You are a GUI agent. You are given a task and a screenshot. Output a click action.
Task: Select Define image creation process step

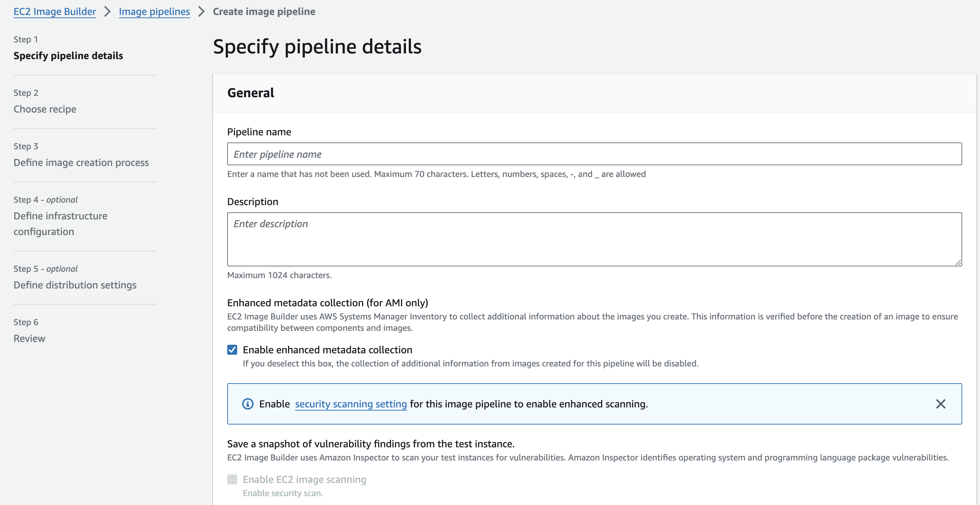[x=81, y=162]
